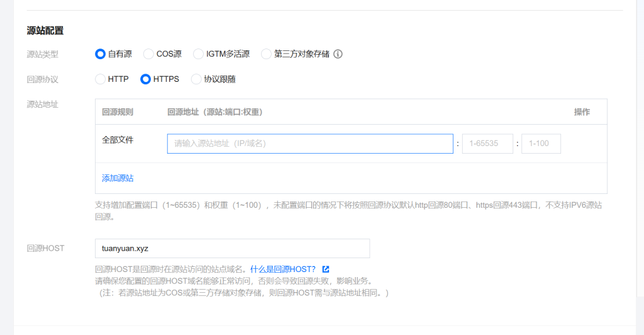Click the 源站地址 label

tap(43, 105)
